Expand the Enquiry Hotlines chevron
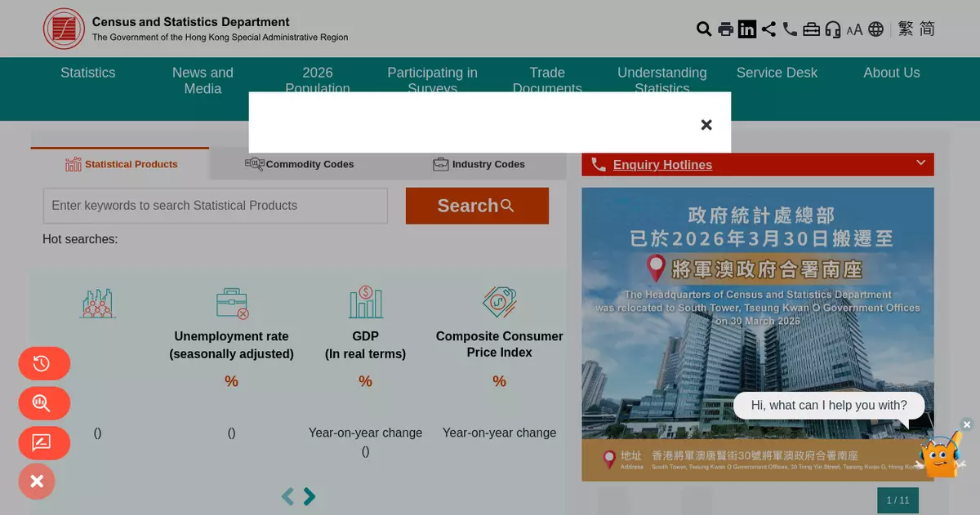Image resolution: width=980 pixels, height=515 pixels. pyautogui.click(x=920, y=162)
